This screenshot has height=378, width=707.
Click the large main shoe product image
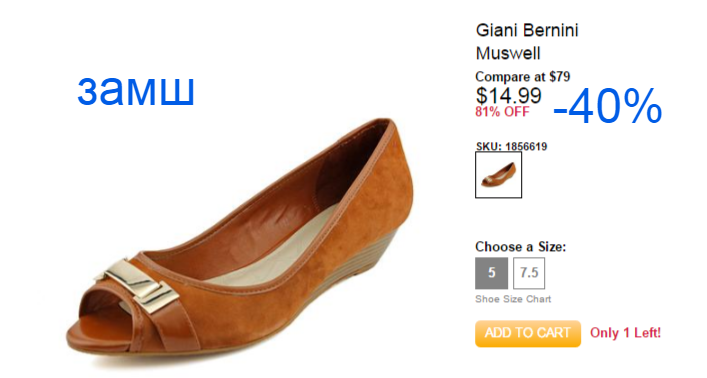240,235
